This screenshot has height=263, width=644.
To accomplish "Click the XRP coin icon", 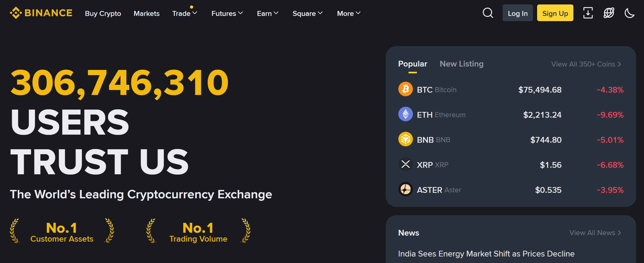I will (x=405, y=164).
